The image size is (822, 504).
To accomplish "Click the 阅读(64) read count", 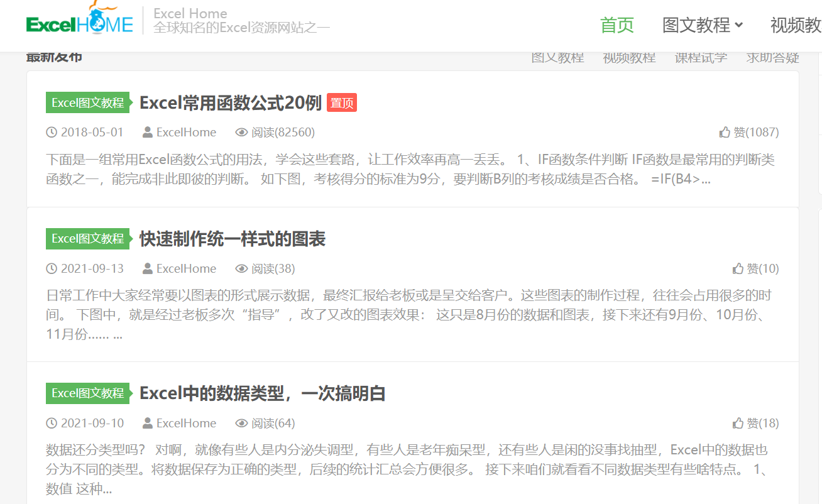I will (273, 423).
